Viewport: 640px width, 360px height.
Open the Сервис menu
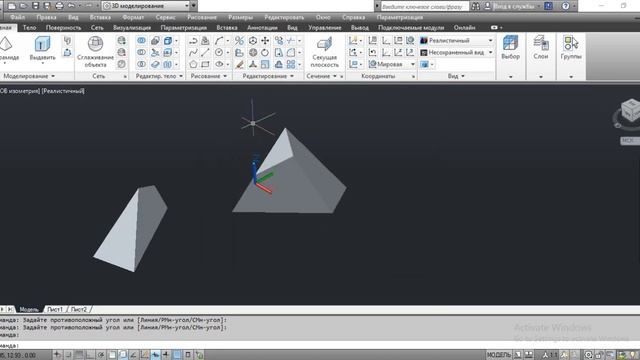165,17
